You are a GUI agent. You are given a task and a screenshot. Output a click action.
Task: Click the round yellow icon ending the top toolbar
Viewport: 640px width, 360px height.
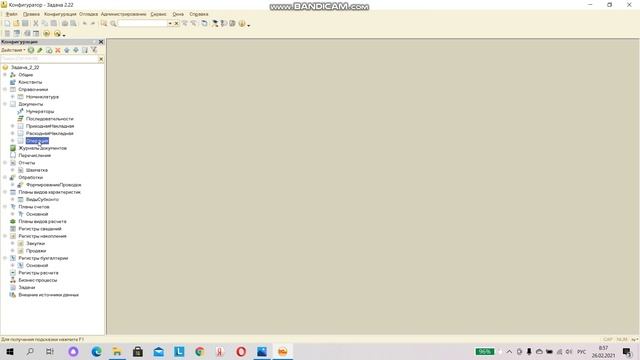[242, 24]
